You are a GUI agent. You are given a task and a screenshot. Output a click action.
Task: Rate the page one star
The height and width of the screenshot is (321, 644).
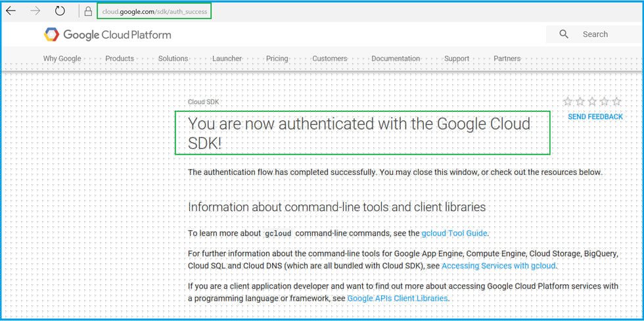point(568,101)
